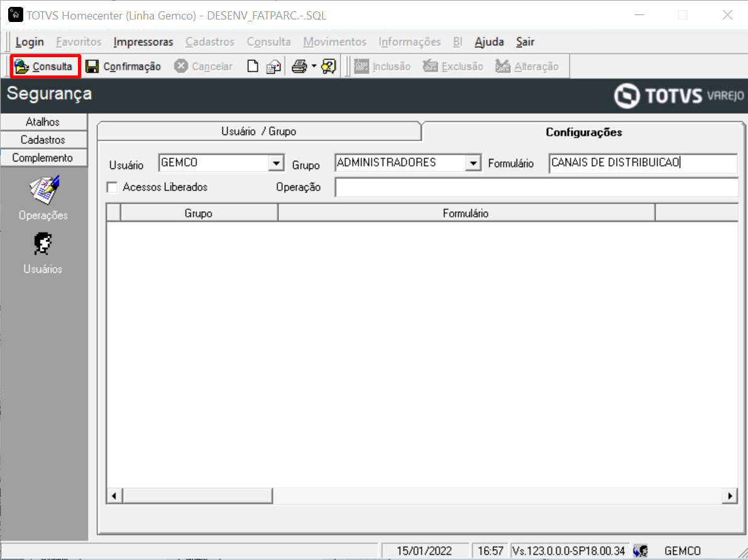
Task: Click the row selector header cell in grid
Action: click(114, 212)
